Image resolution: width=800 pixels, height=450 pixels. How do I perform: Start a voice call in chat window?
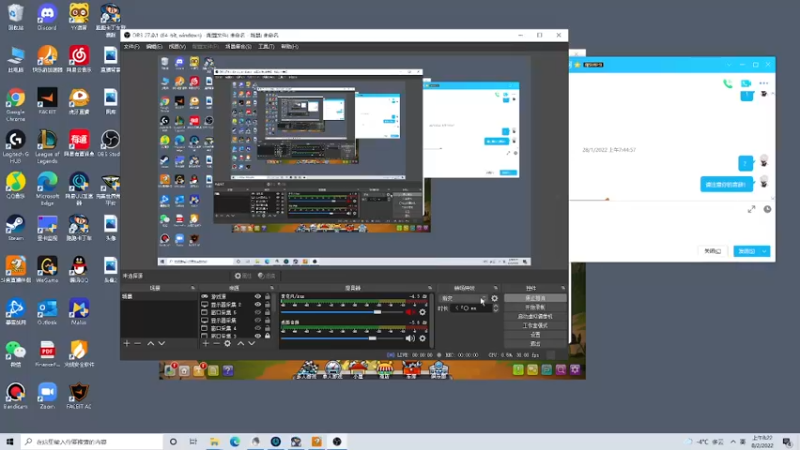click(728, 84)
